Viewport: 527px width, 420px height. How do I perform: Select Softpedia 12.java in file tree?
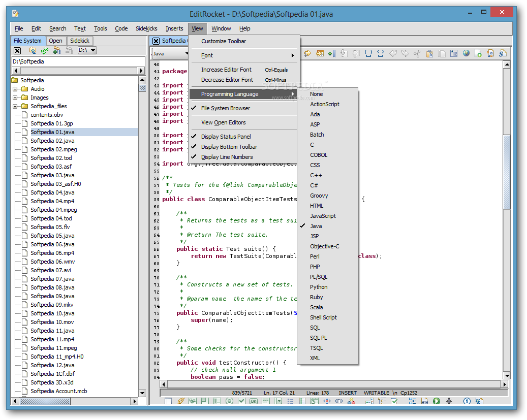(x=52, y=365)
